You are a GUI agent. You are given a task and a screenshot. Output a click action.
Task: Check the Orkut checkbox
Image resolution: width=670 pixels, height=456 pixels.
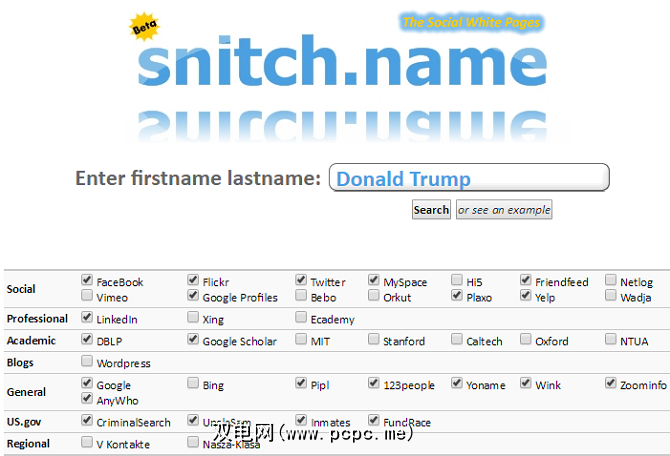[373, 295]
